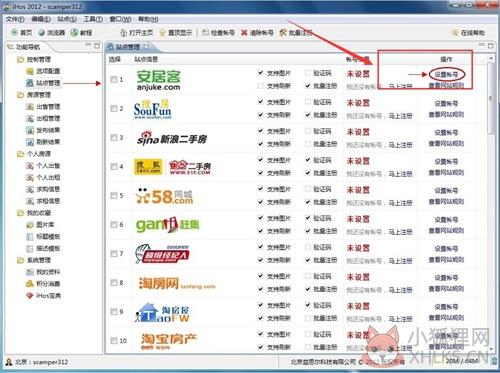Open 标题模板 in navigation tree
Screen dimensions: 500x373
click(43, 236)
